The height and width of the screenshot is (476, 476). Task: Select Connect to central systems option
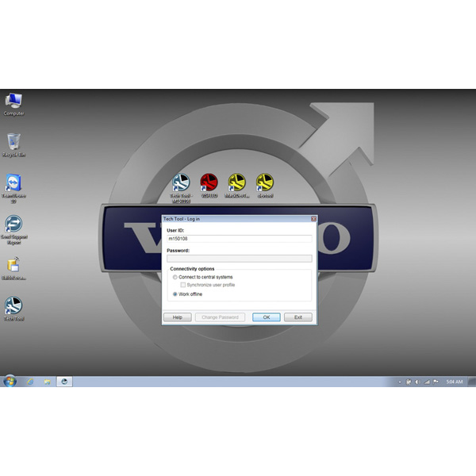(175, 277)
